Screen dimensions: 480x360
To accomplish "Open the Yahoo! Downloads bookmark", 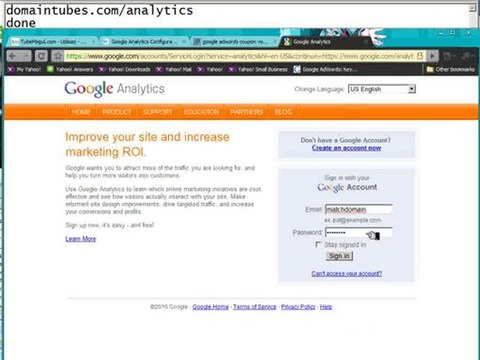I will tap(125, 69).
